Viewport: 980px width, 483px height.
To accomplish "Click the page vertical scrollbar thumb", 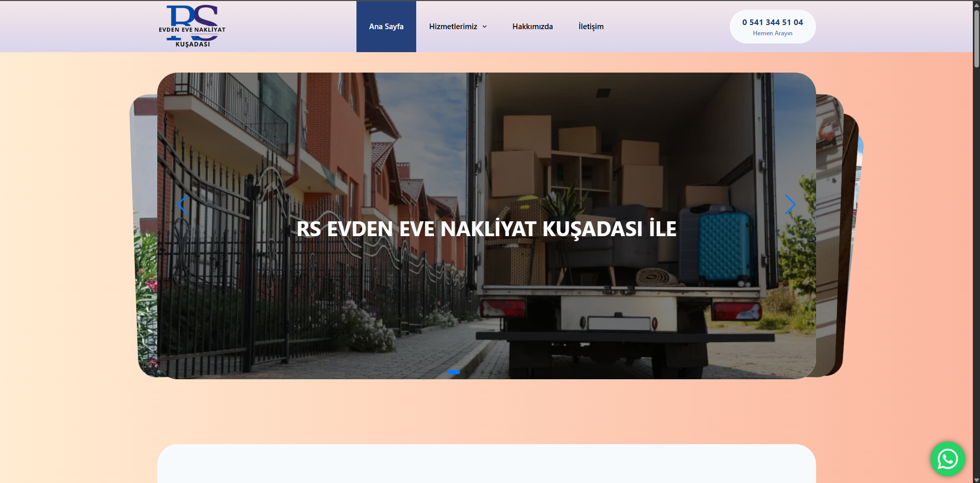I will [976, 38].
